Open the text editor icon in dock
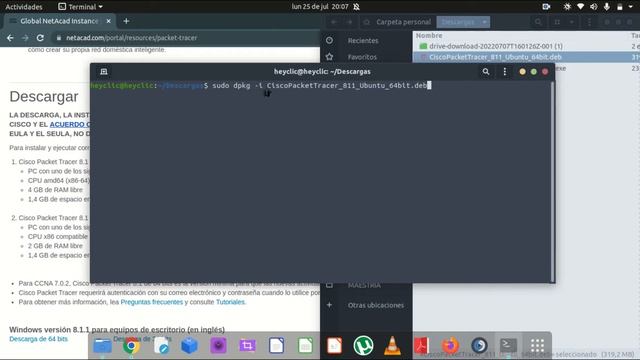Viewport: 640px width, 360px height. (160, 346)
